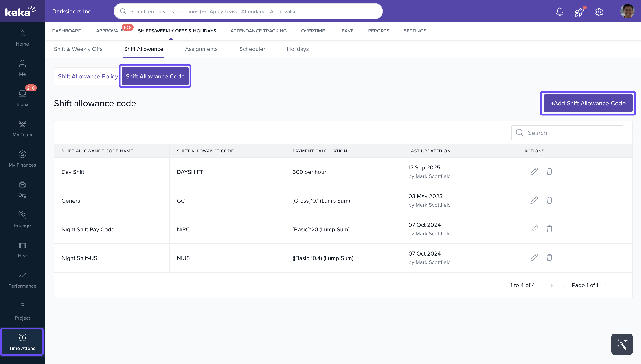Open the notifications bell
Image resolution: width=641 pixels, height=364 pixels.
click(x=559, y=11)
